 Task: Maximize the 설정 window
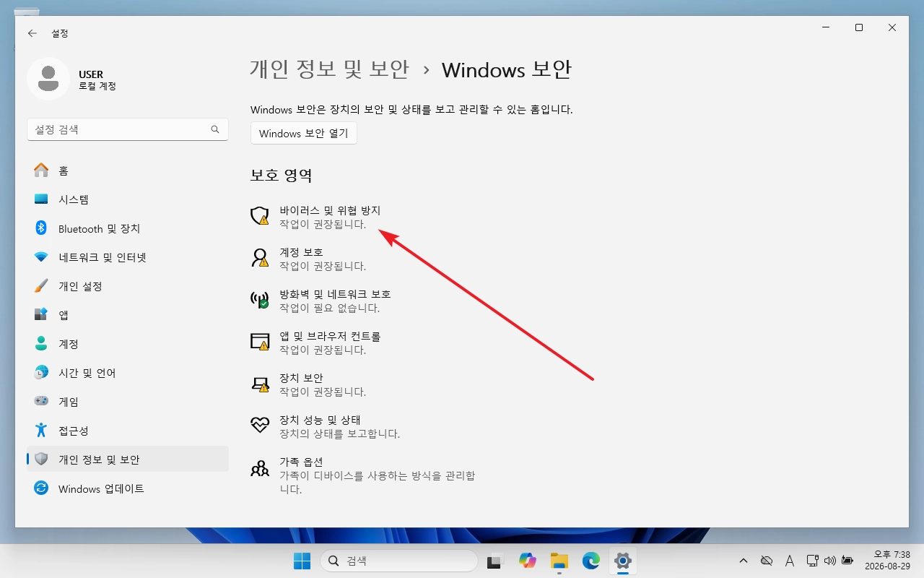[x=859, y=27]
